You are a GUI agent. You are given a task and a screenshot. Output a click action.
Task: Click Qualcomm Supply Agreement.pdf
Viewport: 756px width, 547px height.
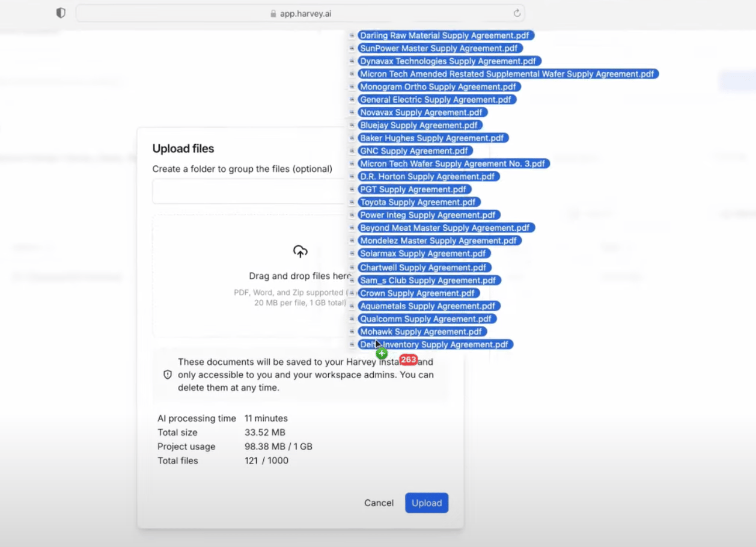(x=427, y=319)
